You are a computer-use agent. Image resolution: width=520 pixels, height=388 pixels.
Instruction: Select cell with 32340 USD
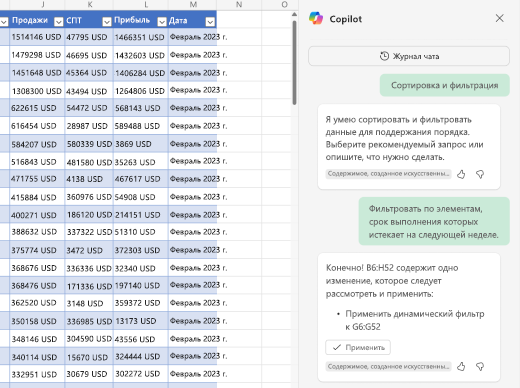pos(141,268)
